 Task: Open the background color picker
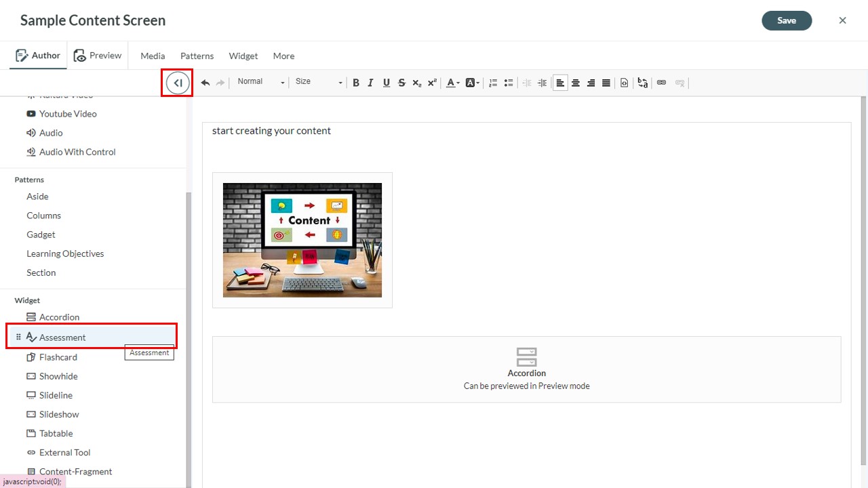(473, 83)
